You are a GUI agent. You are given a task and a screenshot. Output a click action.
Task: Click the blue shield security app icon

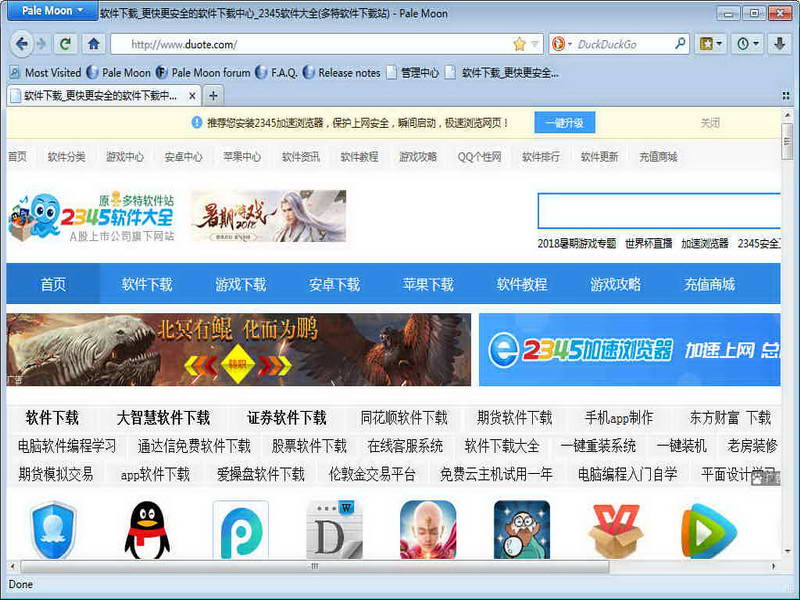coord(53,530)
